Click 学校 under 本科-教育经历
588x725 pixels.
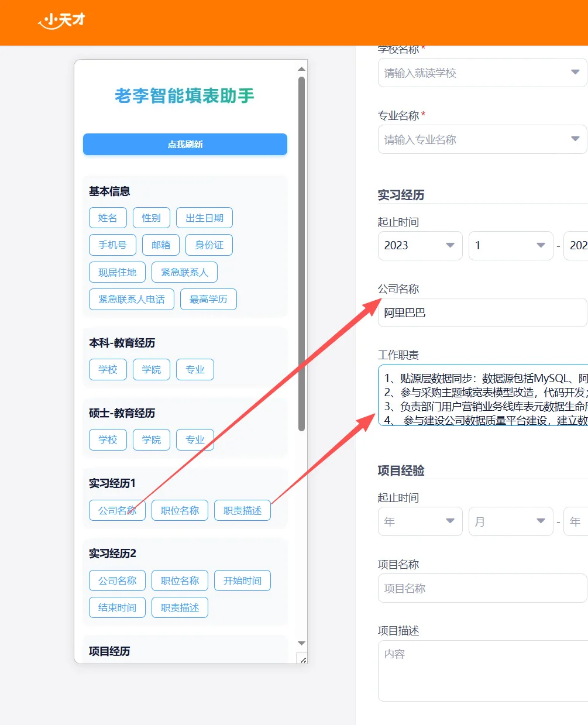(108, 369)
